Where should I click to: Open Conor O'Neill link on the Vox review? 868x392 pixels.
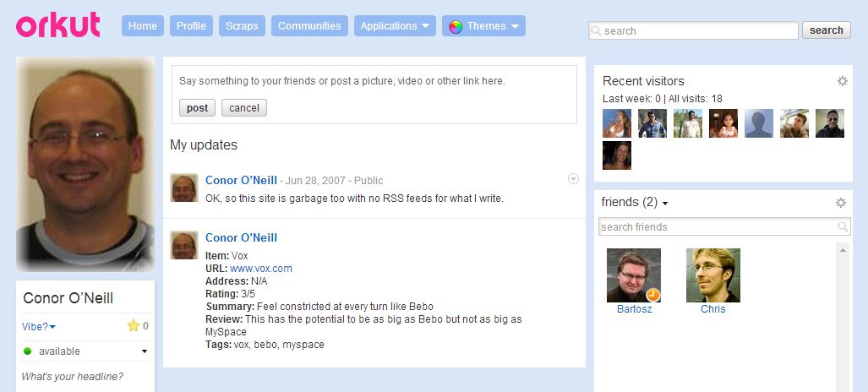tap(242, 237)
